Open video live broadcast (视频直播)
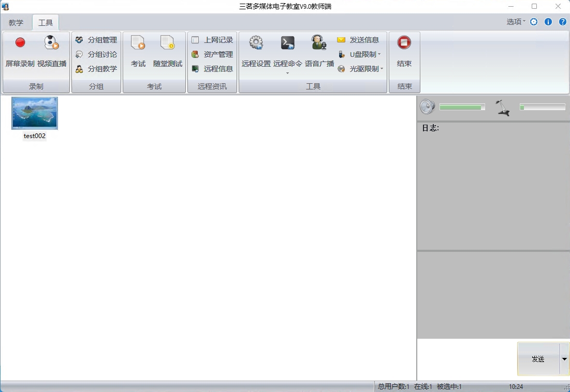 tap(52, 52)
